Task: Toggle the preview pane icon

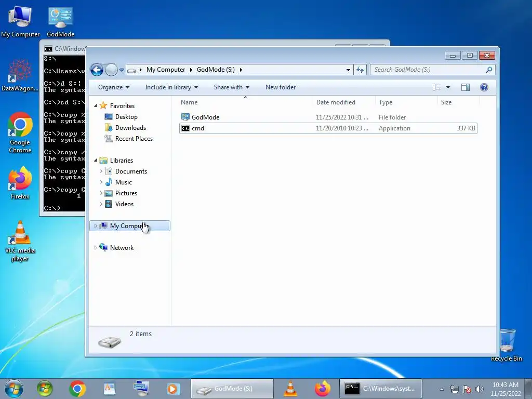Action: coord(465,87)
